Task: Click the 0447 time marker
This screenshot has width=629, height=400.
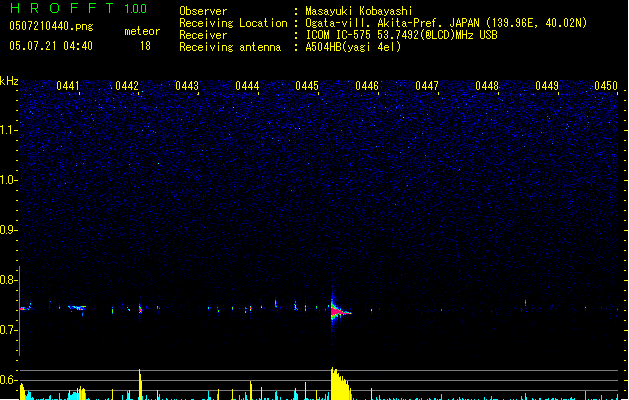Action: coord(427,86)
